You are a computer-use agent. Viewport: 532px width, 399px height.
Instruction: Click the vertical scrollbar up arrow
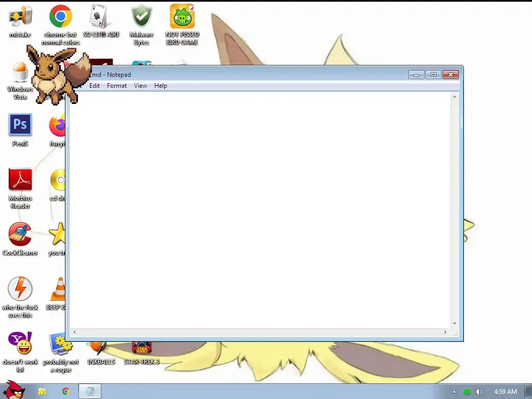455,97
